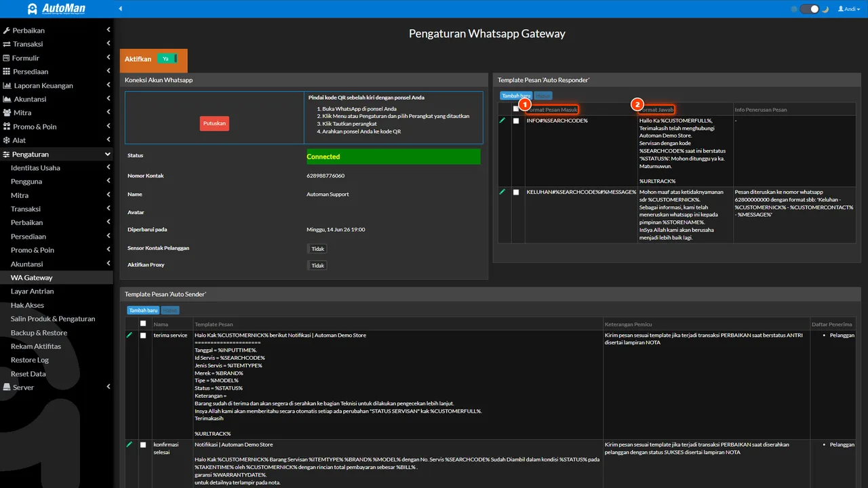The width and height of the screenshot is (868, 488).
Task: Click the bar chart icon beside Laporan Keuangan
Action: coord(7,85)
